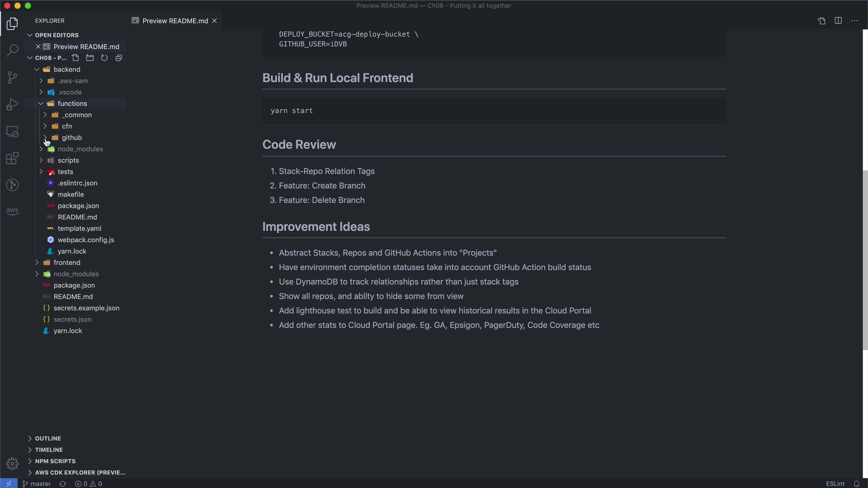Image resolution: width=868 pixels, height=488 pixels.
Task: Collapse all folders in explorer
Action: [x=119, y=58]
